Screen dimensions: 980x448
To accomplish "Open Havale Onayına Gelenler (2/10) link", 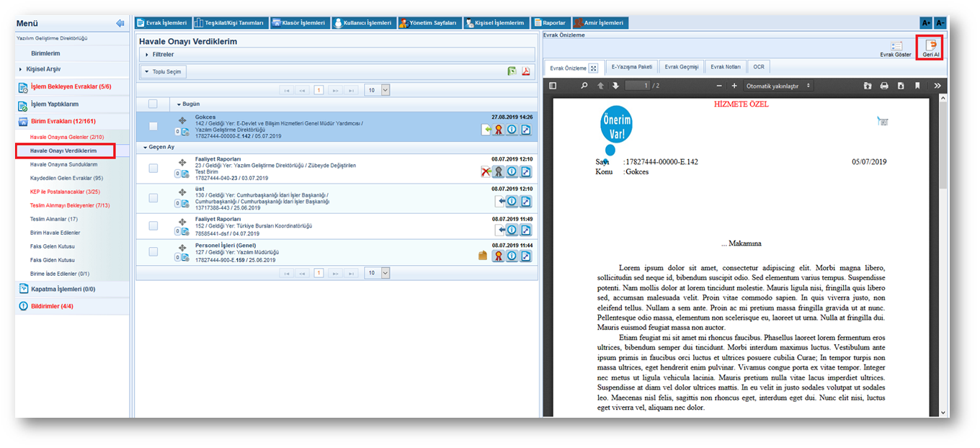I will (x=66, y=137).
